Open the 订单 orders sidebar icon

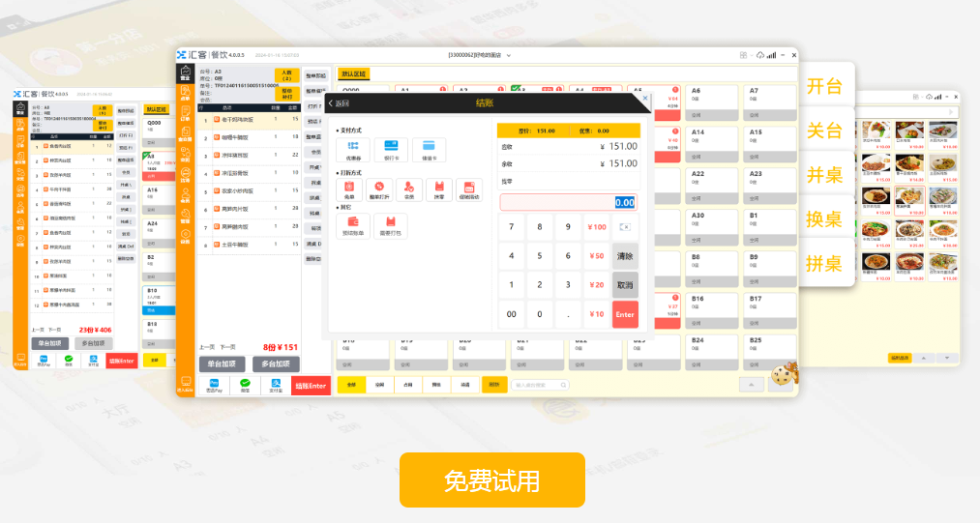pos(186,114)
